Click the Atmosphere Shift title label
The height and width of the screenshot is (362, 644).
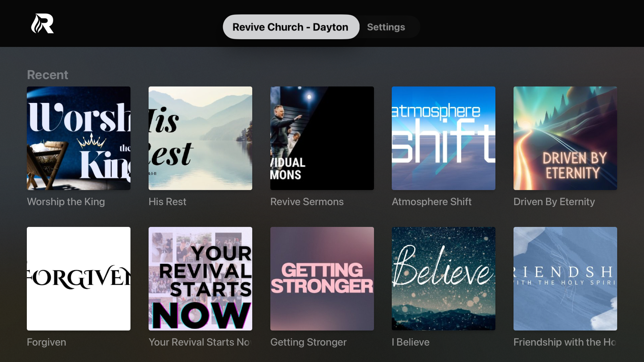tap(432, 202)
